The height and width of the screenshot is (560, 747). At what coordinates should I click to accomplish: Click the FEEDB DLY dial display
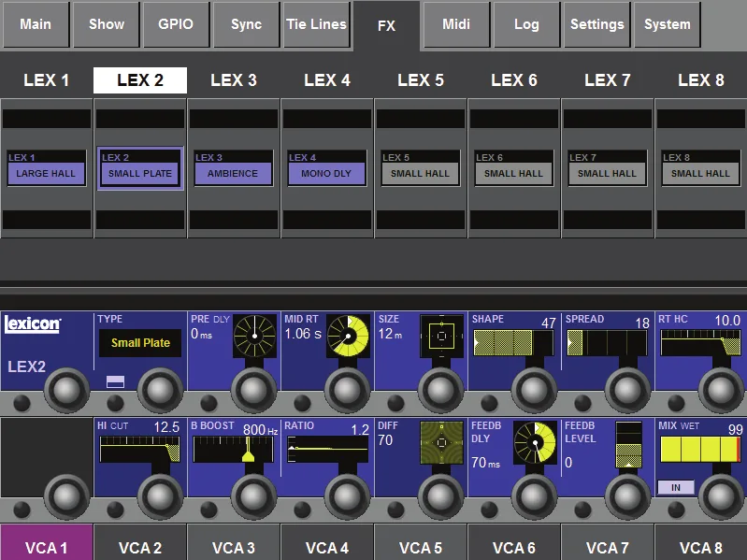[x=535, y=443]
